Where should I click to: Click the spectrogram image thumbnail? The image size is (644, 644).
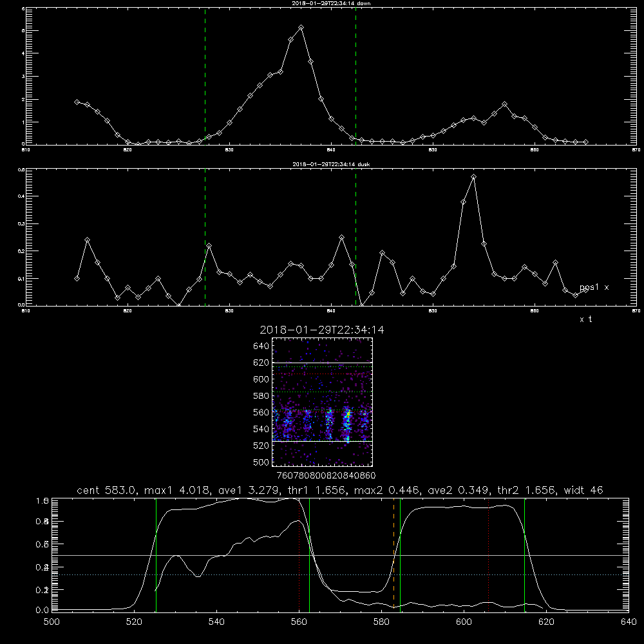coord(322,402)
